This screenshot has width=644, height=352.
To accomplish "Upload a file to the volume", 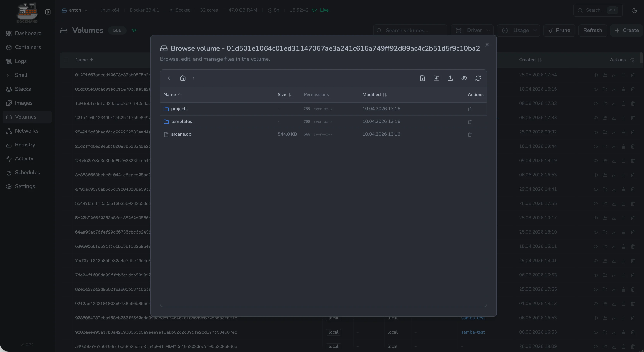I will [450, 78].
